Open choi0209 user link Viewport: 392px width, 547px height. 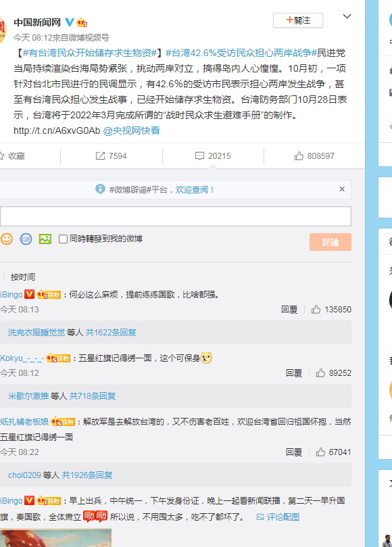pos(24,475)
